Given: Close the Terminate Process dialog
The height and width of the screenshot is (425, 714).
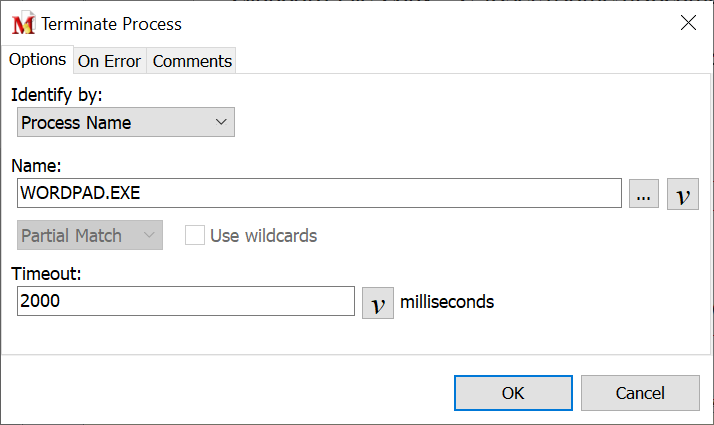Looking at the screenshot, I should [x=688, y=23].
